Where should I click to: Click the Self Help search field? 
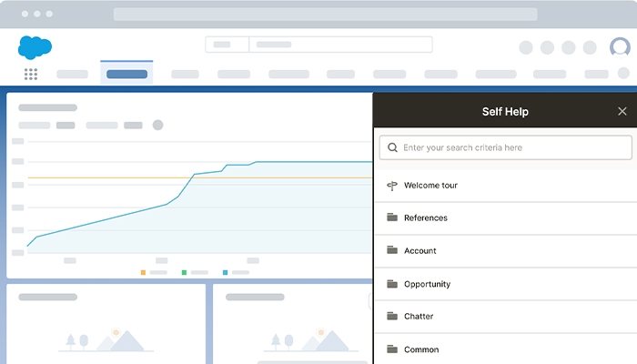click(x=505, y=147)
